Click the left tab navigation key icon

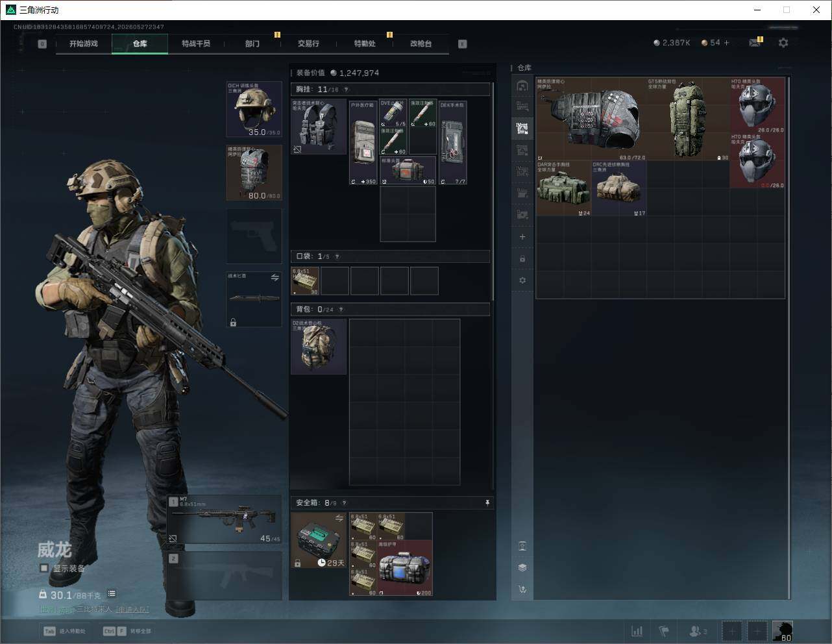[x=42, y=44]
